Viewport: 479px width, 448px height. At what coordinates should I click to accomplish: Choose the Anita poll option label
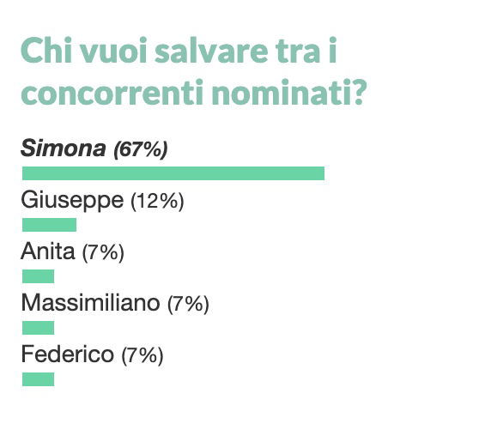coord(72,251)
